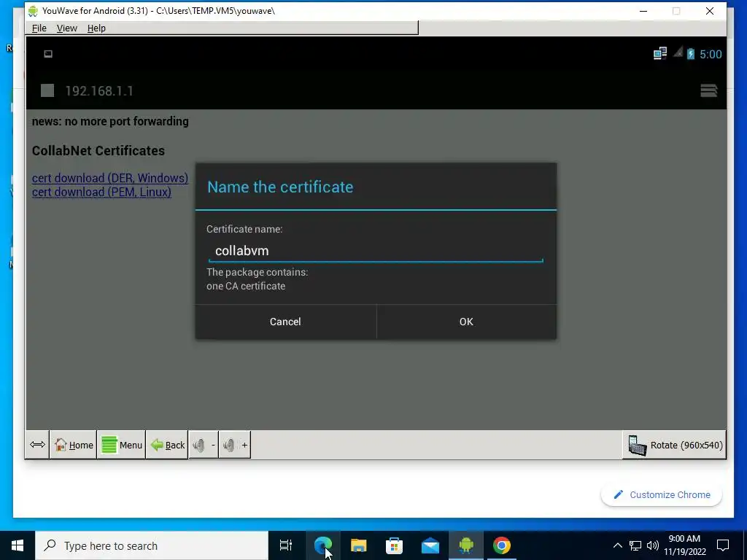Open the taskbar clock and date
747x560 pixels.
click(684, 545)
